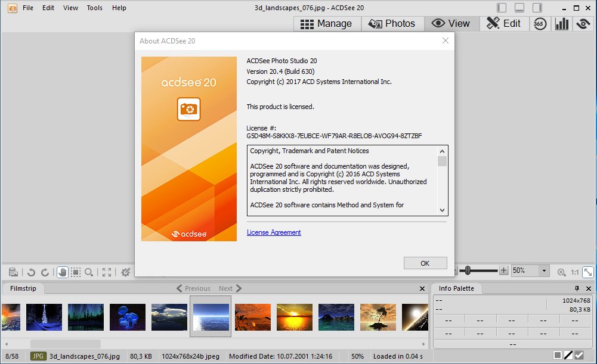Open the Help menu
The height and width of the screenshot is (364, 597).
(119, 8)
